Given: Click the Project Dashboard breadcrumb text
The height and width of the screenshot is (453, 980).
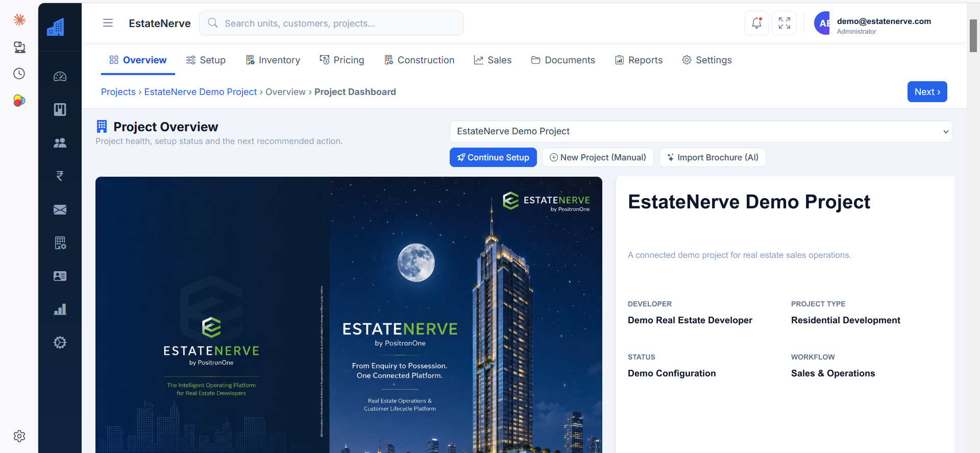Looking at the screenshot, I should 355,92.
